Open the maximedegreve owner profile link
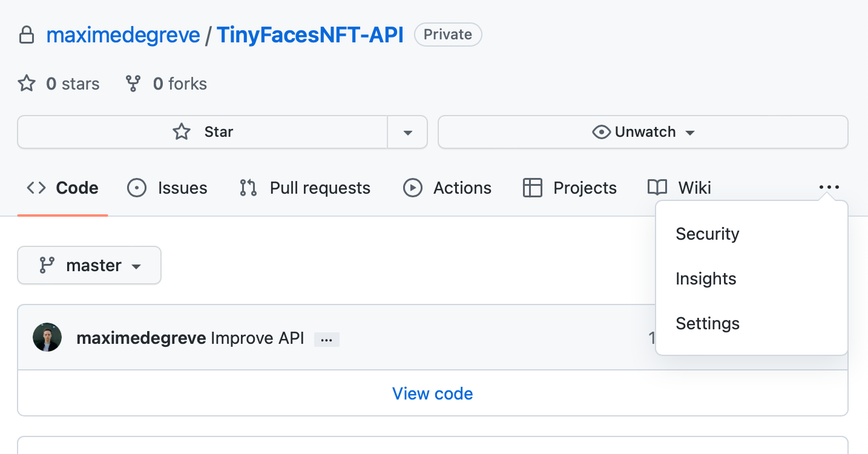 [123, 35]
